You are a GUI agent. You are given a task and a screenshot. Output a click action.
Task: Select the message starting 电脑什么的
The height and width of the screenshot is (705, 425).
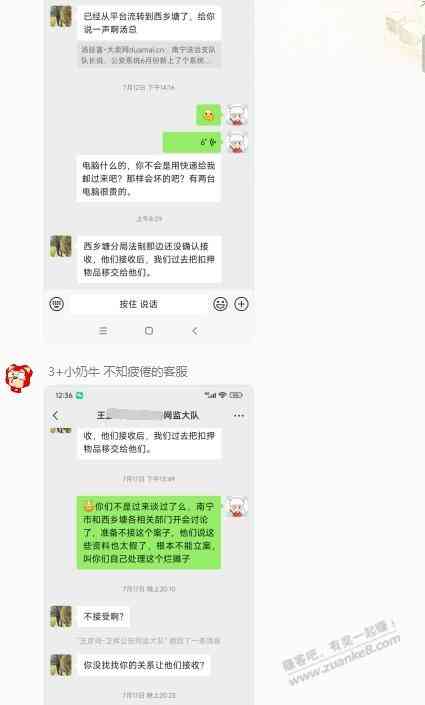[149, 178]
